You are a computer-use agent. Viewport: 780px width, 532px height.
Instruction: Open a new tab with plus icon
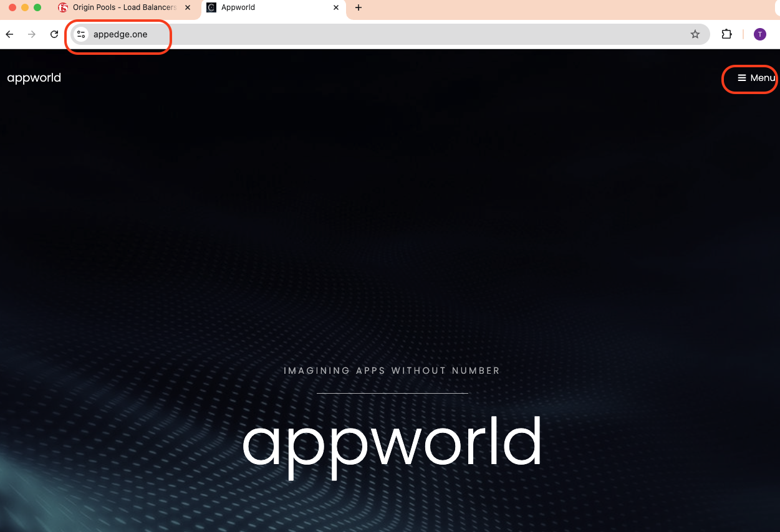pos(359,7)
